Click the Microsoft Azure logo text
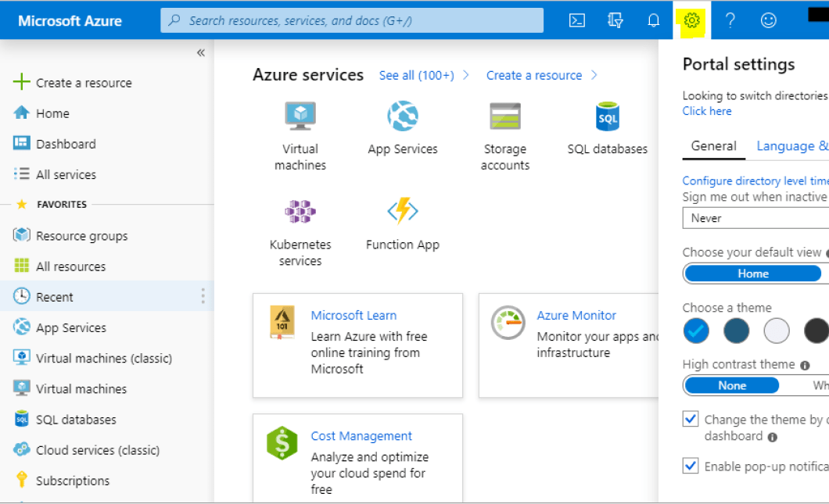Image resolution: width=829 pixels, height=504 pixels. click(70, 20)
